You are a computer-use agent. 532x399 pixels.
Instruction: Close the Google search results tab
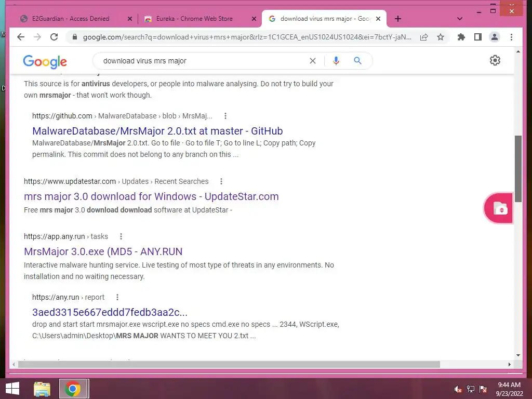pyautogui.click(x=378, y=19)
